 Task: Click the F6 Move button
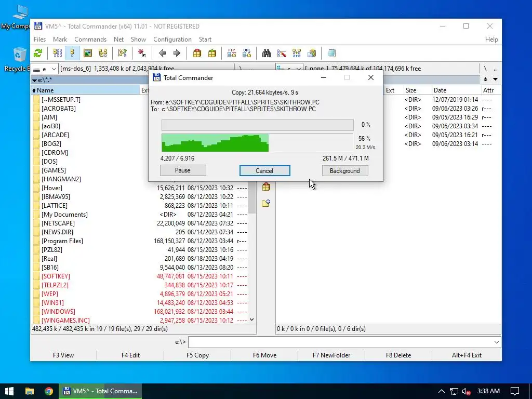tap(264, 355)
